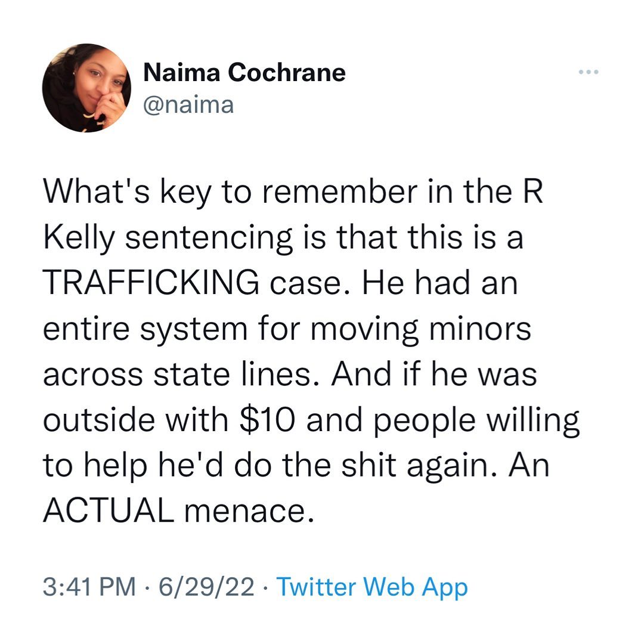Image resolution: width=644 pixels, height=644 pixels.
Task: Click the @naima handle
Action: pyautogui.click(x=189, y=105)
